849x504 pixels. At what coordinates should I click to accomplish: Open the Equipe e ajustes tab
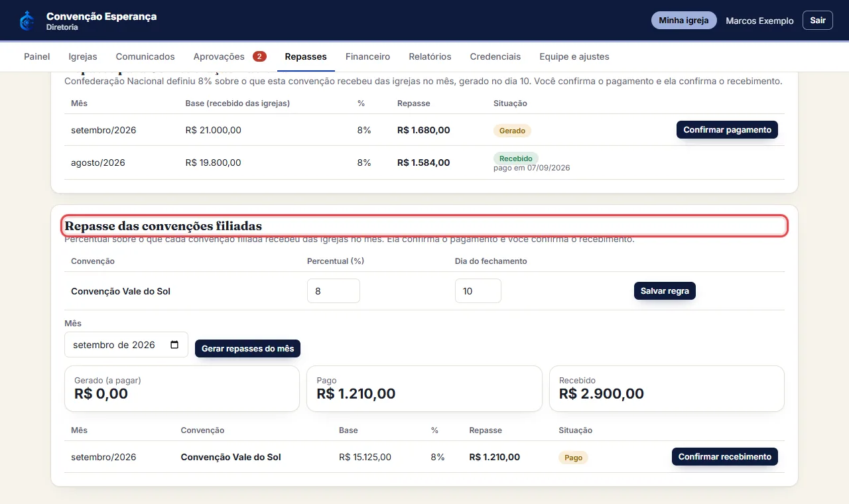574,56
